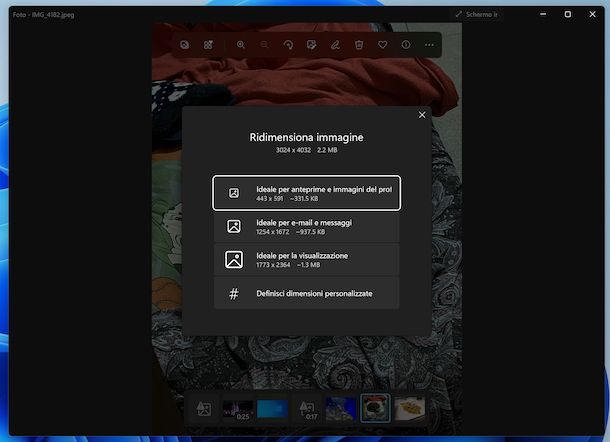This screenshot has width=610, height=442.
Task: Open the three-dot more options menu
Action: pos(430,45)
